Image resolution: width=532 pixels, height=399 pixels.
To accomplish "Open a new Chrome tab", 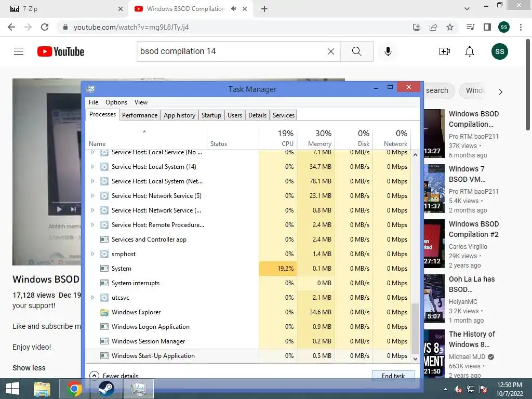I will pos(264,9).
